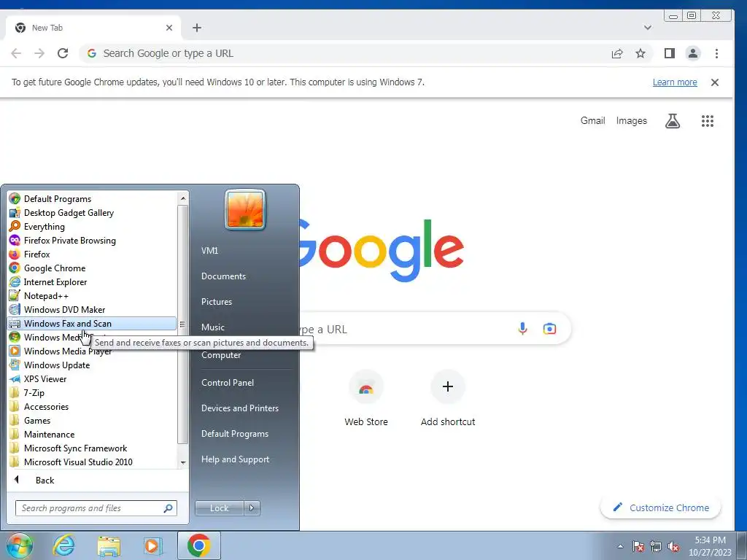Open a new tab with plus button
This screenshot has width=747, height=560.
tap(197, 28)
